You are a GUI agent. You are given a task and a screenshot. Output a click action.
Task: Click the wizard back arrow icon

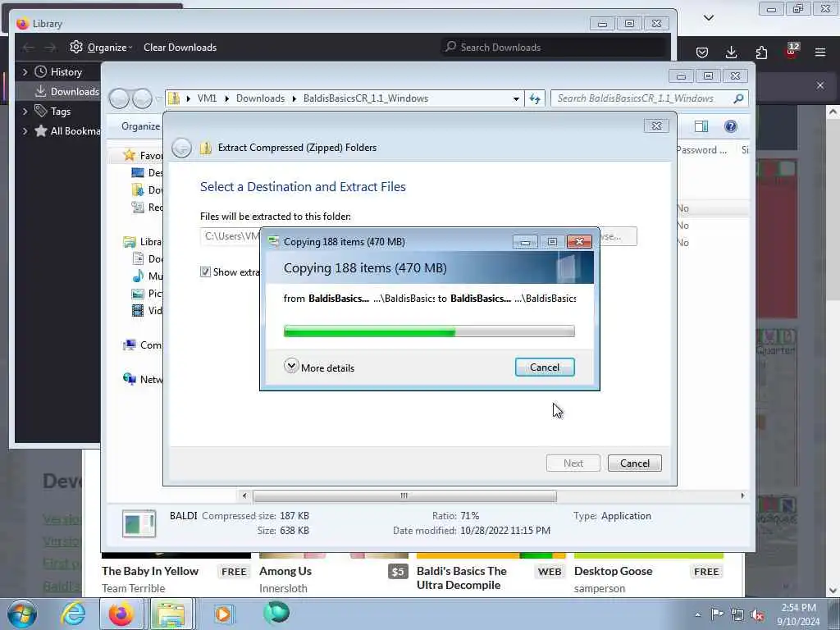[x=181, y=148]
